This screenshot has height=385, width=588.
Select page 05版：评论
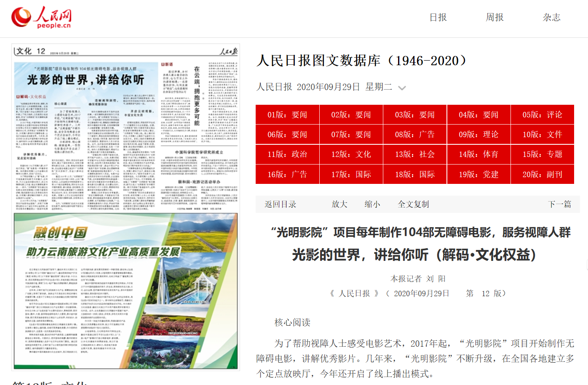pos(542,115)
